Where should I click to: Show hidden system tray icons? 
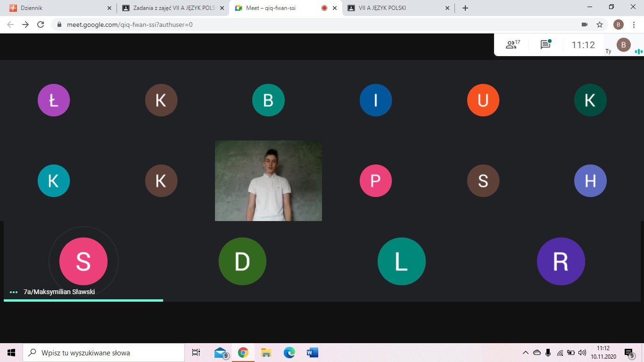[x=526, y=353]
